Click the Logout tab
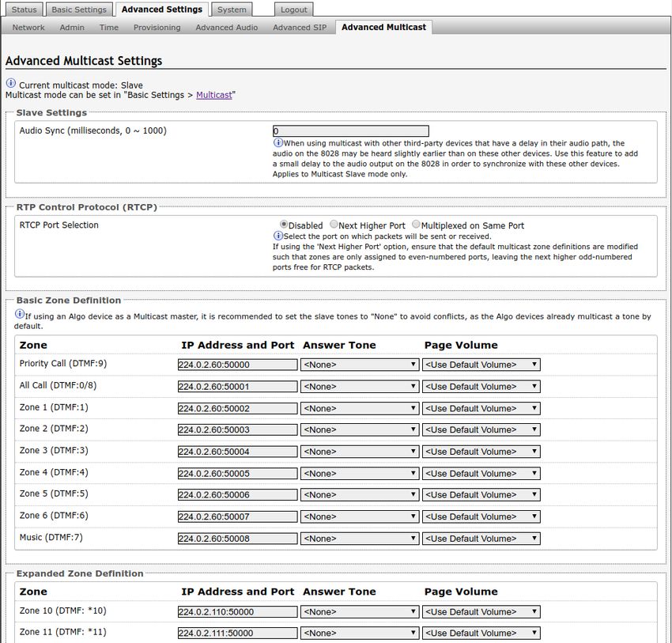Viewport: 672px width, 643px height. coord(293,9)
